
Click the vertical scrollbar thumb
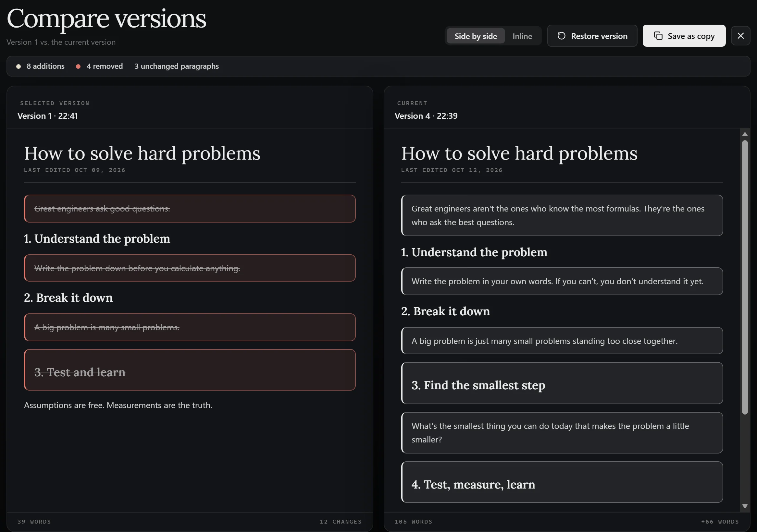click(745, 277)
